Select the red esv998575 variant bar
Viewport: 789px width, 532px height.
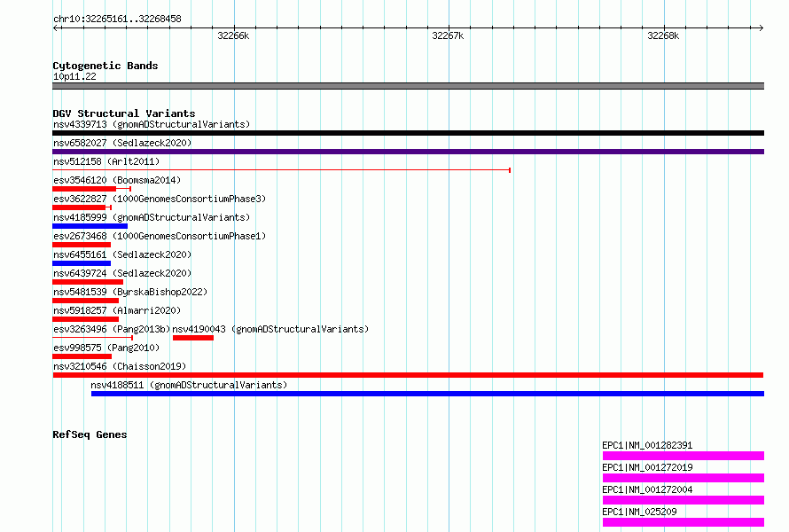[82, 356]
